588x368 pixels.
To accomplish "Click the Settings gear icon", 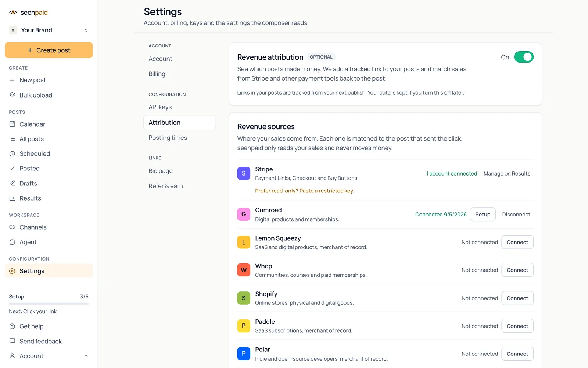I will coord(12,271).
